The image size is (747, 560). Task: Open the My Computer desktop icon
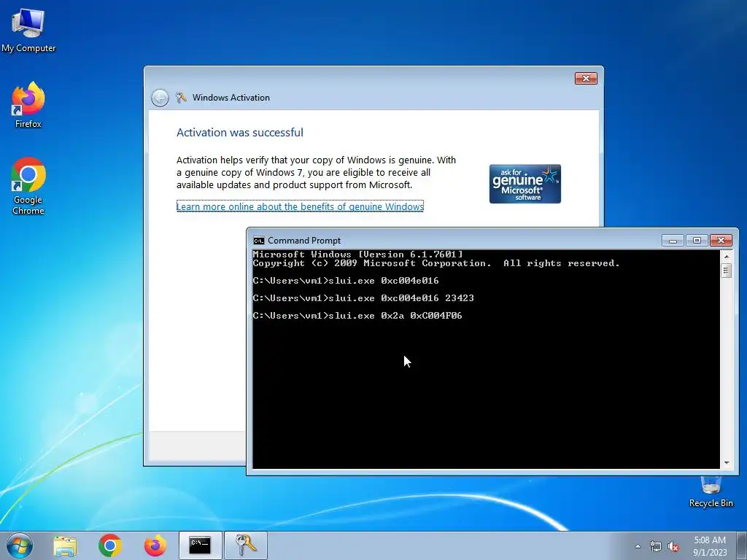[x=28, y=29]
